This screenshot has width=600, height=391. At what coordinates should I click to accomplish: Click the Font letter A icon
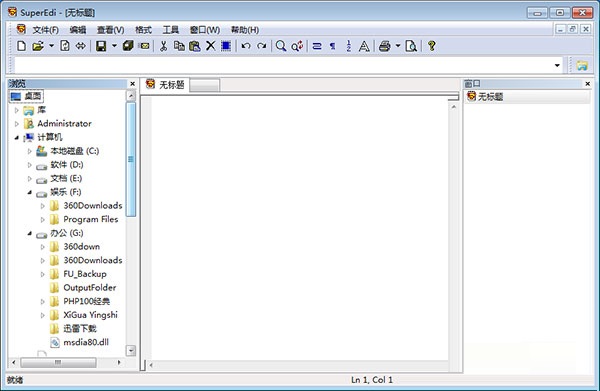[x=364, y=46]
